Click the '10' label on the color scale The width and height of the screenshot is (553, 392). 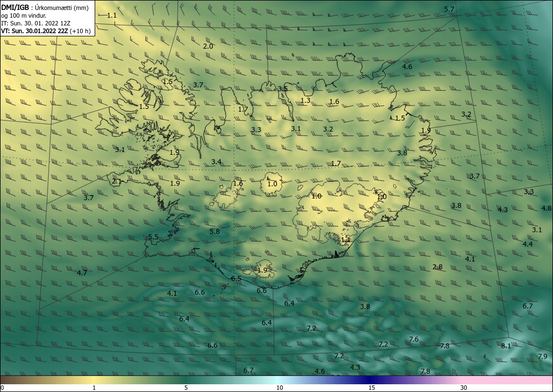(x=279, y=388)
